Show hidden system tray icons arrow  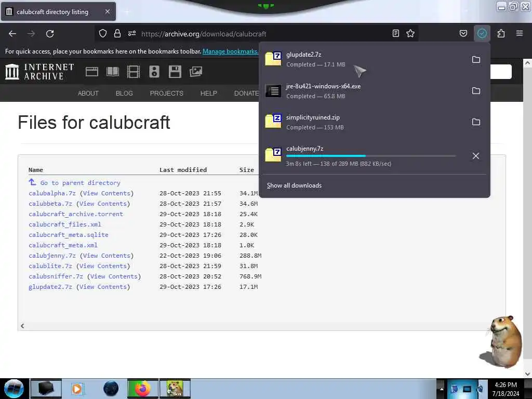click(x=442, y=389)
